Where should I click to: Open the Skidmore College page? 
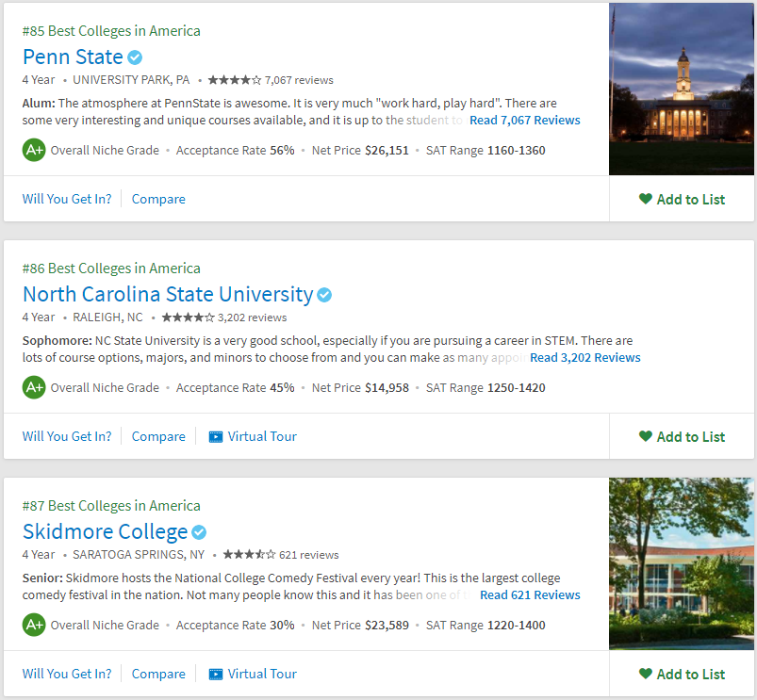click(106, 531)
